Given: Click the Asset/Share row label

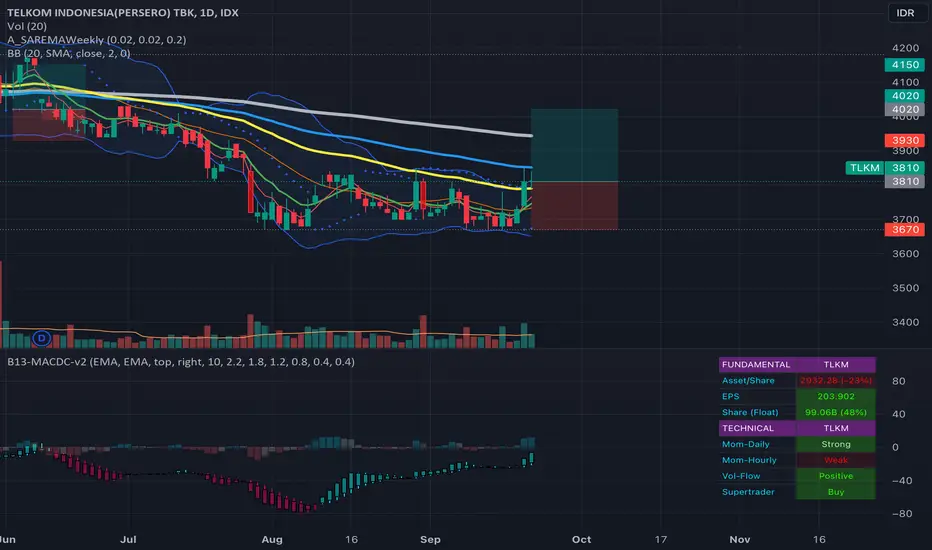Looking at the screenshot, I should (748, 381).
